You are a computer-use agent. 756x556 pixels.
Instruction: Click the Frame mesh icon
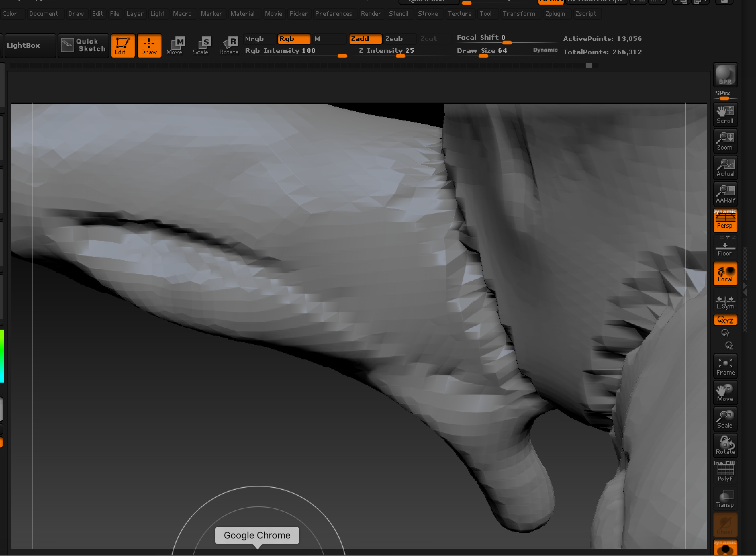725,366
